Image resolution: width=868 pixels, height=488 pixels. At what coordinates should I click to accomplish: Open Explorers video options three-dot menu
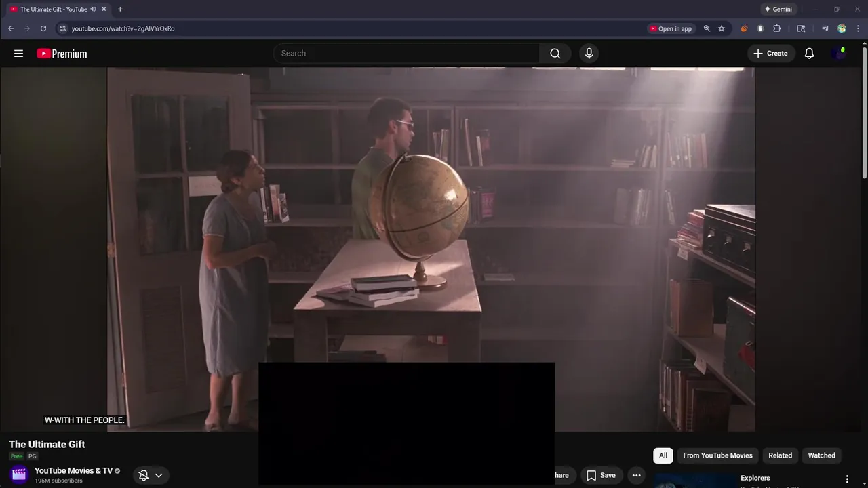click(x=846, y=479)
